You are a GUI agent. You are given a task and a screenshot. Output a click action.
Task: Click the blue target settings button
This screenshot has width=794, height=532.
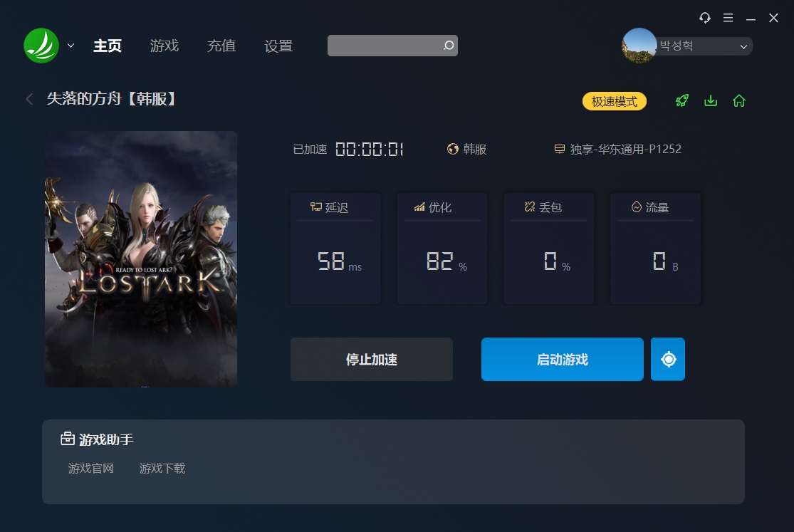click(x=668, y=359)
